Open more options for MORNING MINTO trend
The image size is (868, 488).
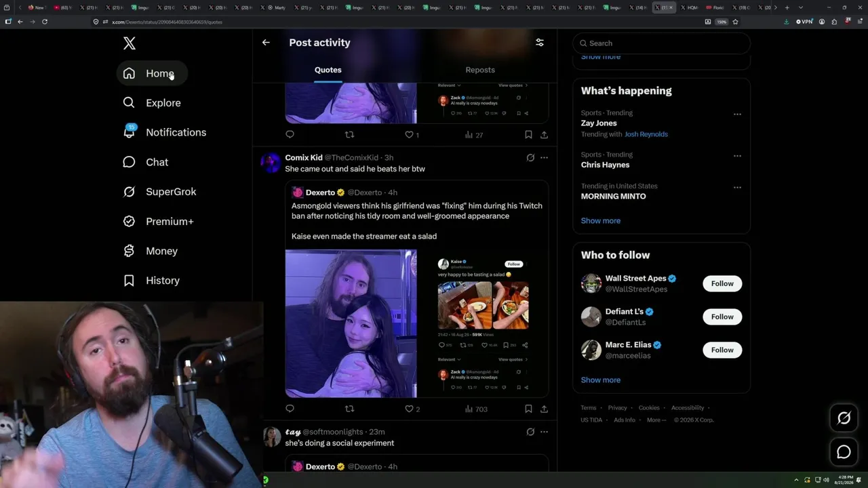point(737,187)
